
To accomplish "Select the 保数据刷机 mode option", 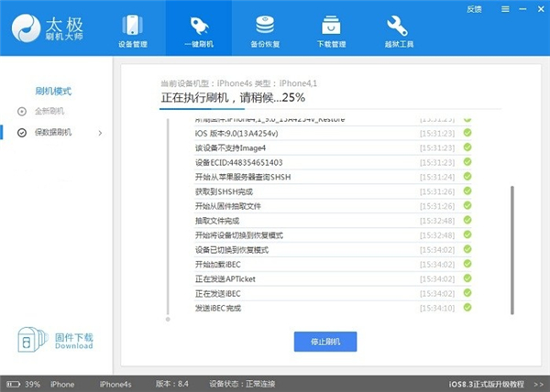I will [56, 134].
